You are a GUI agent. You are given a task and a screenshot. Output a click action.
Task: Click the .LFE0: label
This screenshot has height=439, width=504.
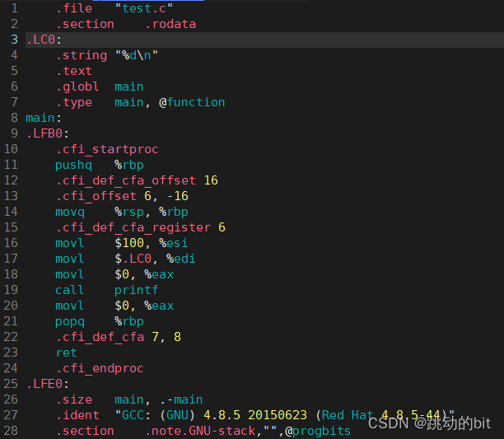48,384
